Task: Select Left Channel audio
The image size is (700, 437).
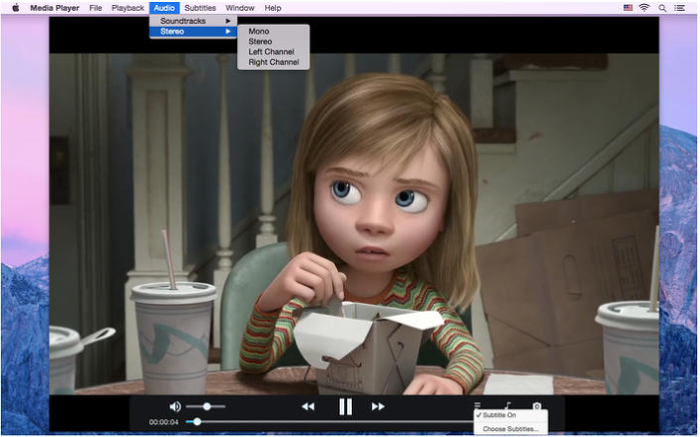Action: (273, 52)
